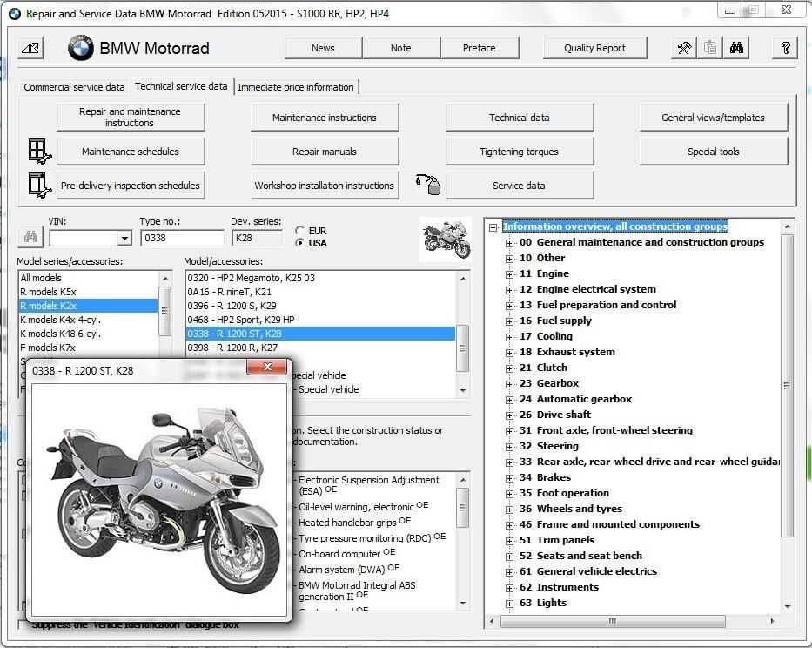This screenshot has width=812, height=648.
Task: Open Maintenance schedules
Action: [130, 152]
